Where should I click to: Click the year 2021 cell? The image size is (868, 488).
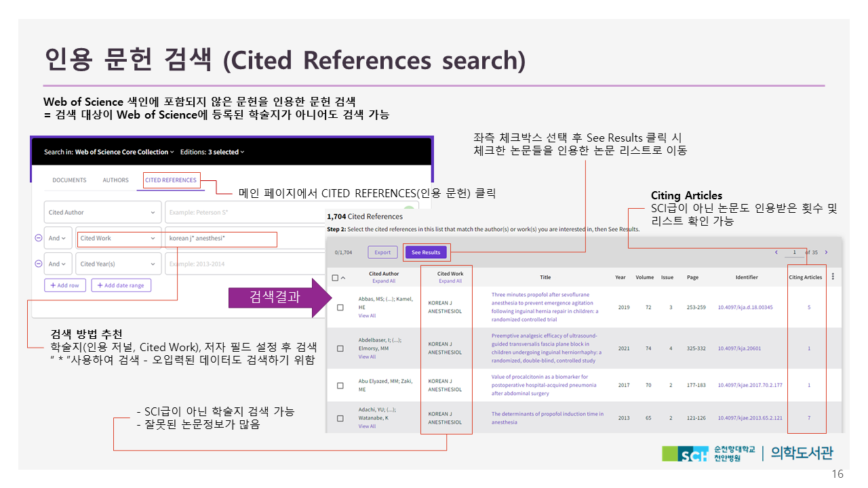coord(624,348)
